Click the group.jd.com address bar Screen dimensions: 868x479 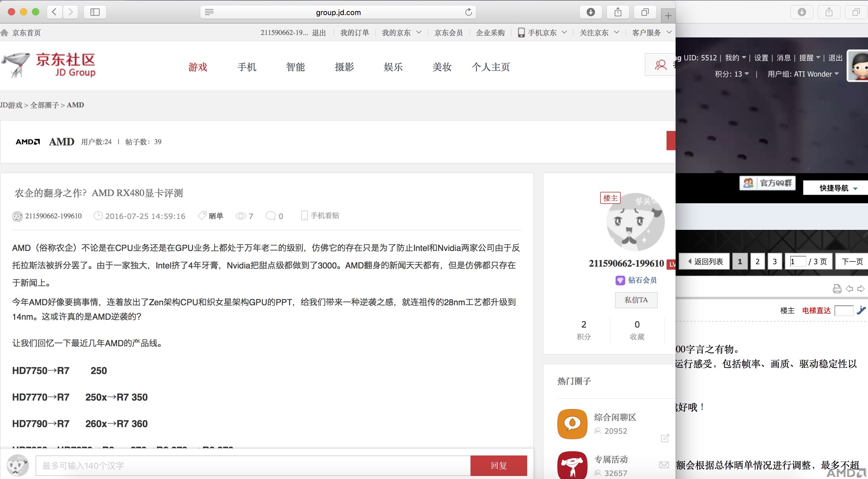pyautogui.click(x=338, y=12)
